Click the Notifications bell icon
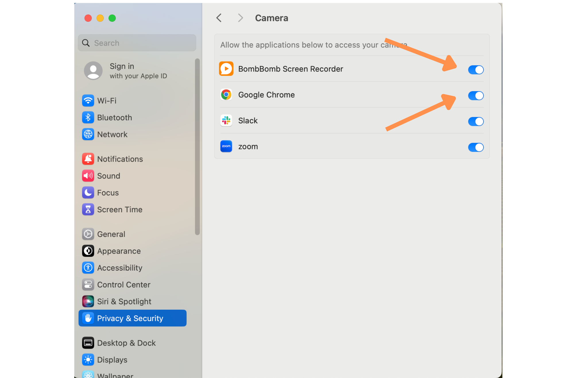The height and width of the screenshot is (378, 588). point(88,159)
